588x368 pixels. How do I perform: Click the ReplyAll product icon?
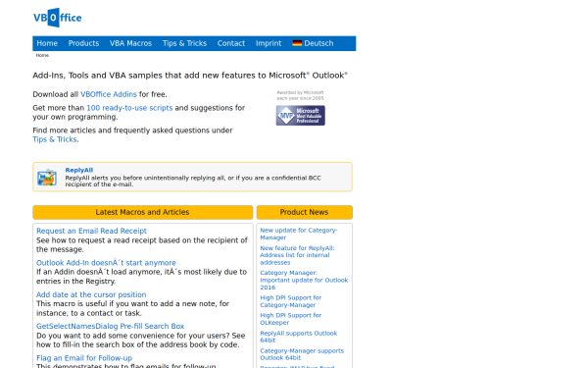[x=47, y=178]
